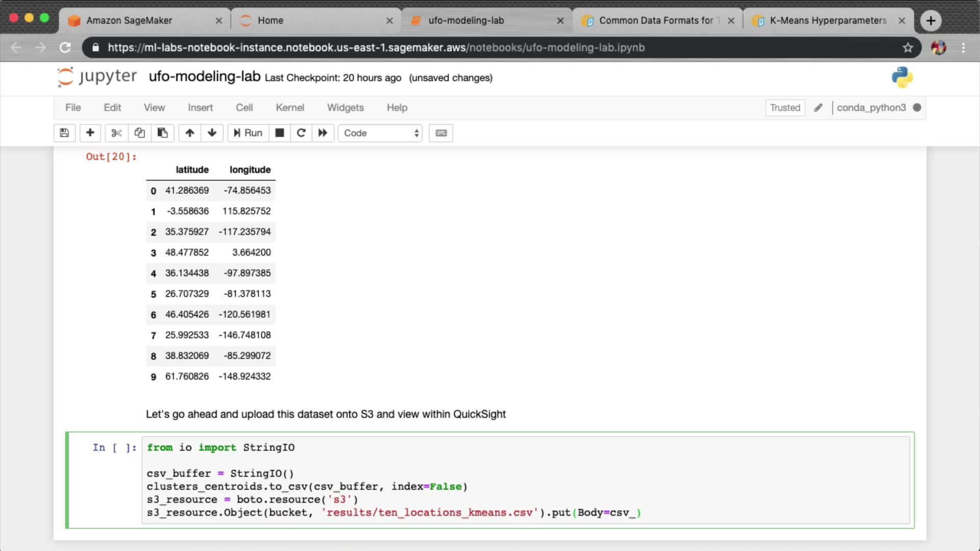Open the Cell menu
Screen dimensions: 980x551
pyautogui.click(x=244, y=108)
